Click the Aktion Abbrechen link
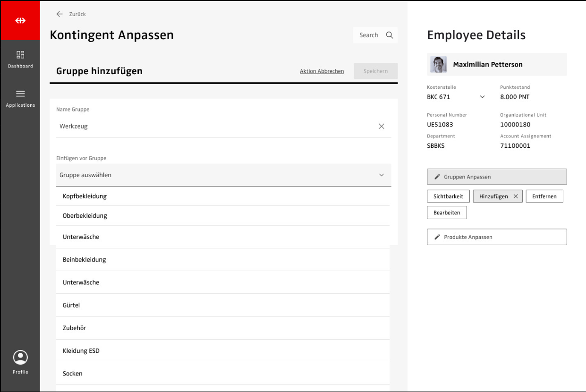Screen dimensions: 586x392 point(322,71)
